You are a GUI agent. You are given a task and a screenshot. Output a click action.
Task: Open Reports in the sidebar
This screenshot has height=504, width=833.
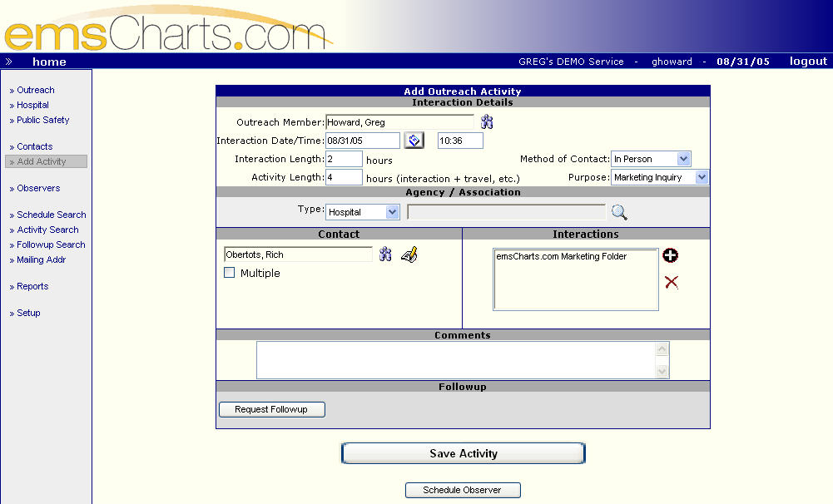[x=32, y=286]
